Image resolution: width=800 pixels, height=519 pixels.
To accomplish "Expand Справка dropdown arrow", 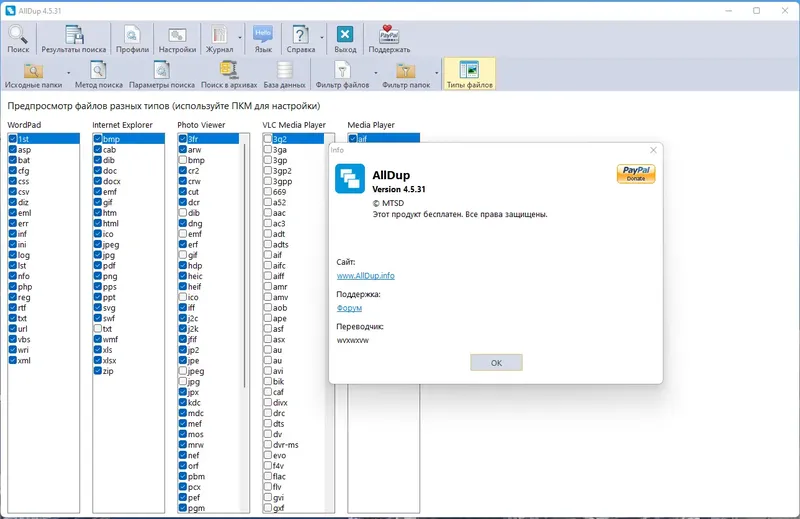I will [322, 38].
